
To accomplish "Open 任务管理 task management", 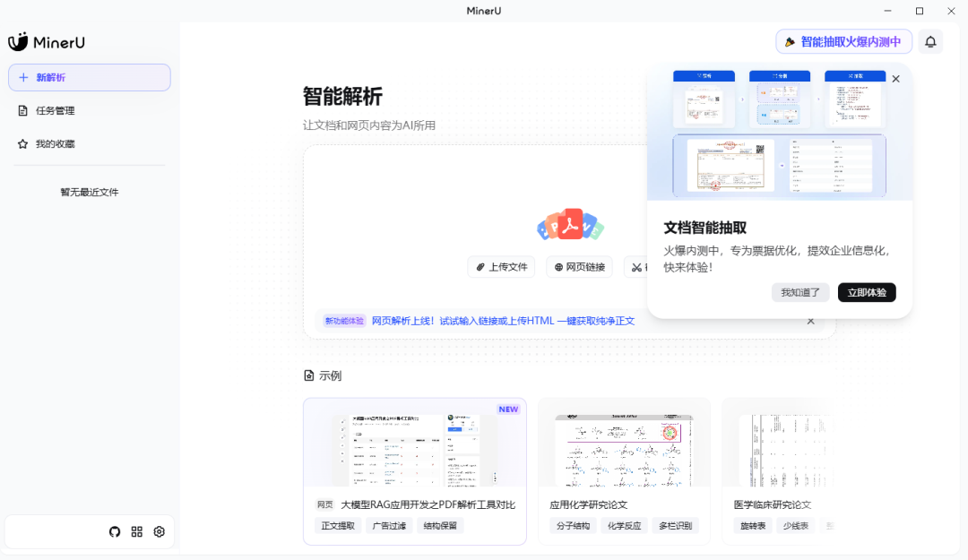I will 90,110.
